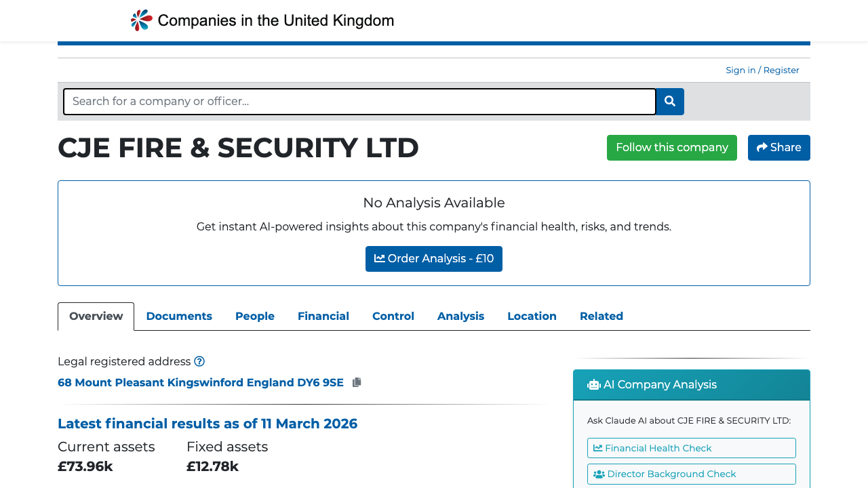Switch to the Documents tab
The width and height of the screenshot is (868, 488).
(x=179, y=316)
